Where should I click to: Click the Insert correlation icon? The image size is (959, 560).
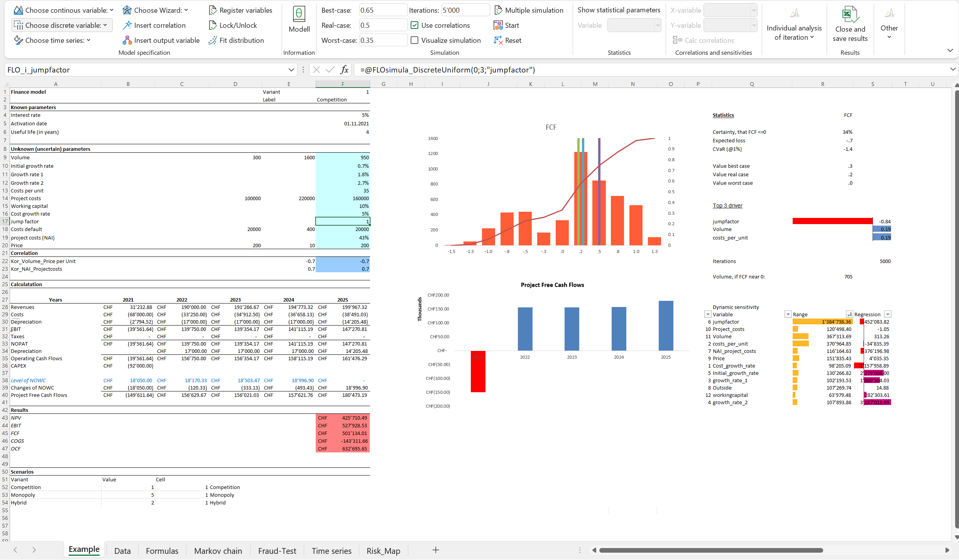[127, 25]
